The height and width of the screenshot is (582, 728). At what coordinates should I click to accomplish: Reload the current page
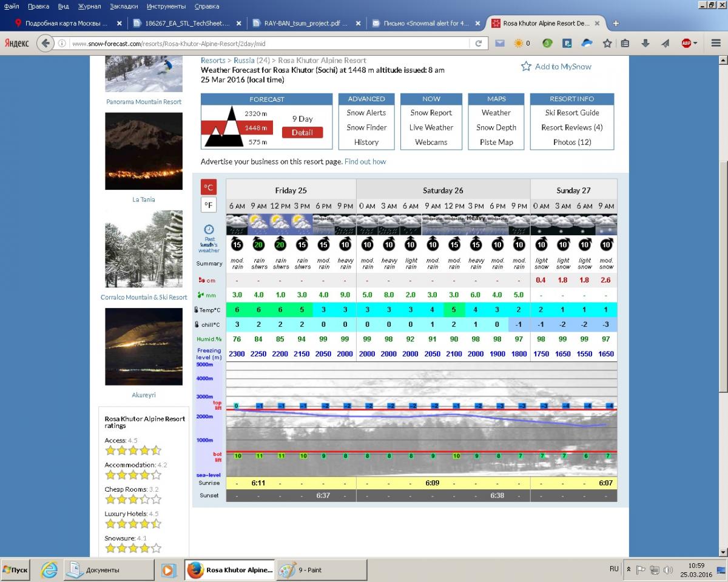[478, 44]
